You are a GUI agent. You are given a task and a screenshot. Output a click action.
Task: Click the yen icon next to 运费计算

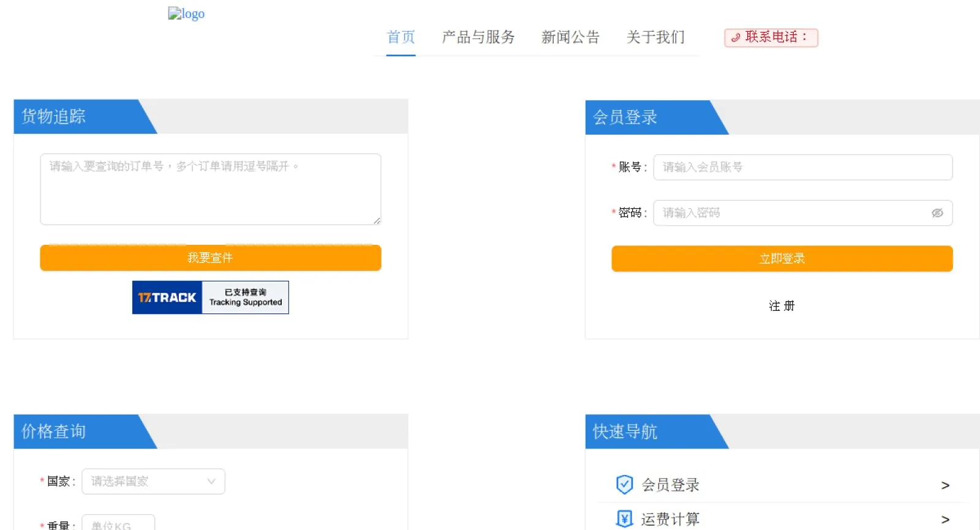[624, 519]
